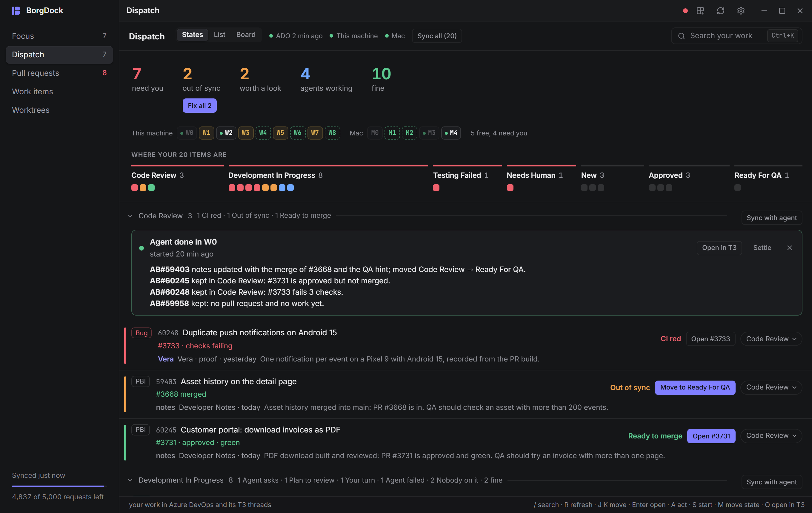
Task: Select the W4 worktree chip
Action: pos(263,133)
